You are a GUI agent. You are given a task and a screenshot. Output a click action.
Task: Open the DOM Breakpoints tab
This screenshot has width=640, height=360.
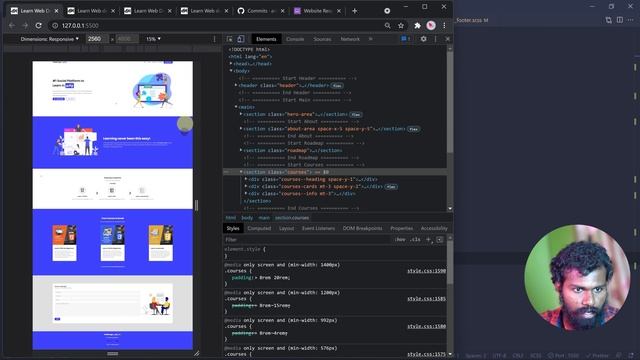point(362,229)
